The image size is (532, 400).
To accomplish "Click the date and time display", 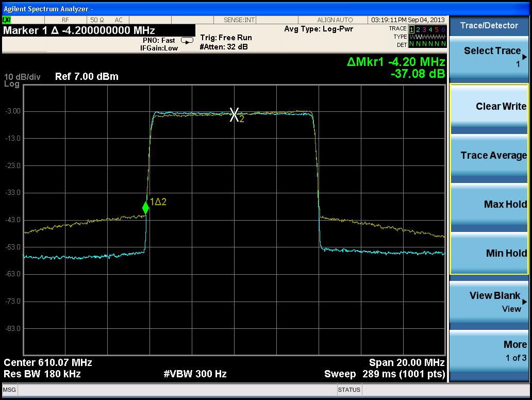I will click(408, 20).
